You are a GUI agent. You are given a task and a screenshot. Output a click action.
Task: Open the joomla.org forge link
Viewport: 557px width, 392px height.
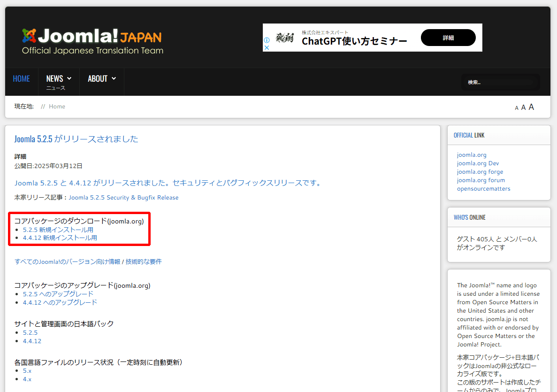(480, 172)
